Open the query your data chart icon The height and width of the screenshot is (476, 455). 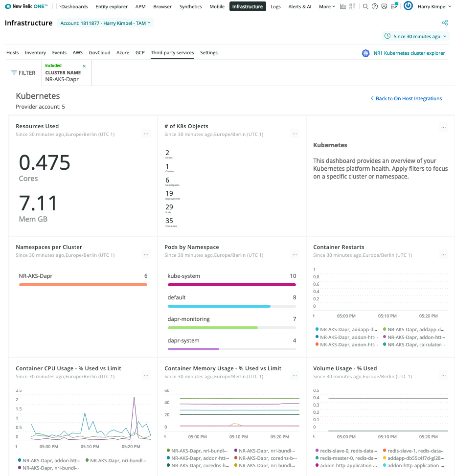(x=343, y=6)
